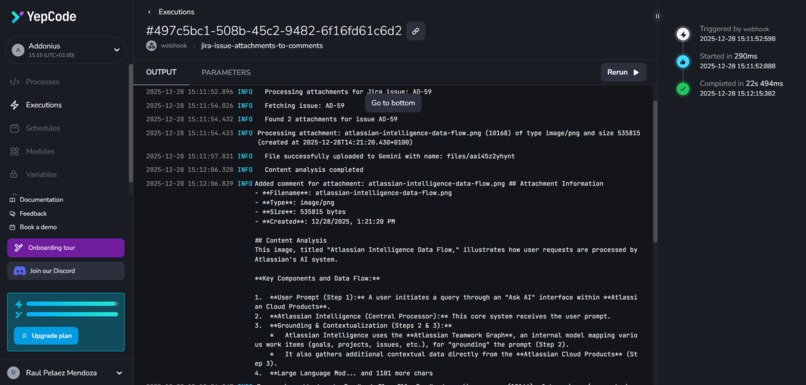The width and height of the screenshot is (806, 385).
Task: Open the Addonius team dropdown
Action: pyautogui.click(x=66, y=50)
